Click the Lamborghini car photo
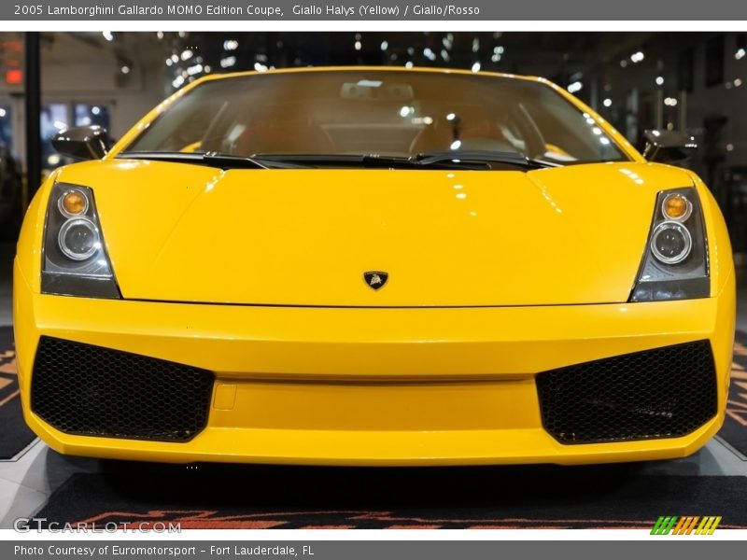The image size is (747, 560). point(373,281)
